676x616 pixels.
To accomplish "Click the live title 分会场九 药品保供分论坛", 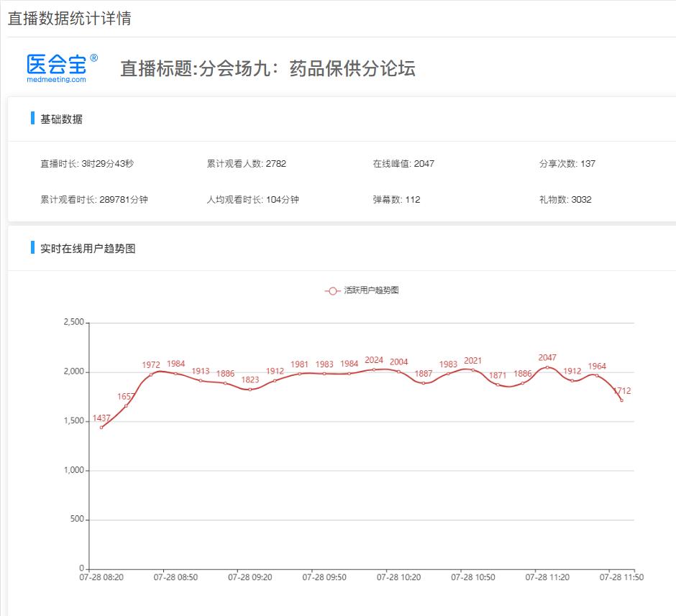I will tap(268, 68).
